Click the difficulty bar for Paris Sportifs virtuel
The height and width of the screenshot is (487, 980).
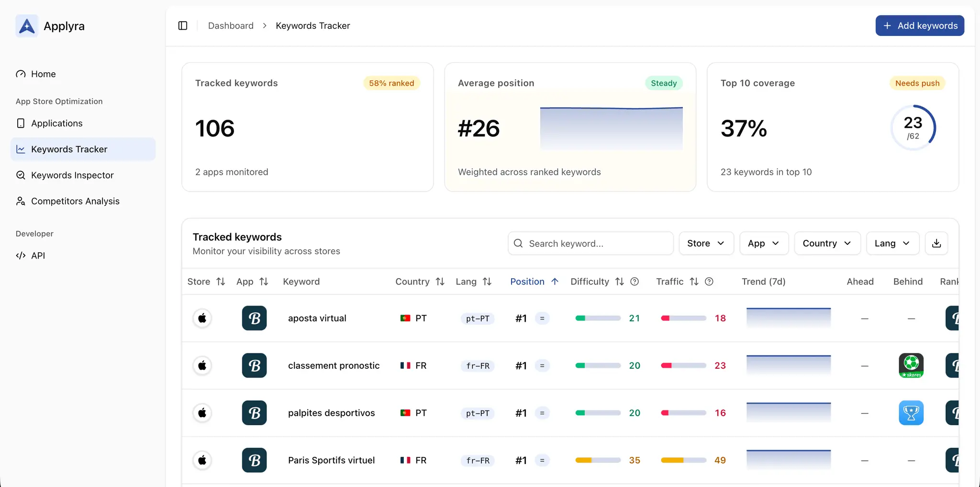click(598, 461)
